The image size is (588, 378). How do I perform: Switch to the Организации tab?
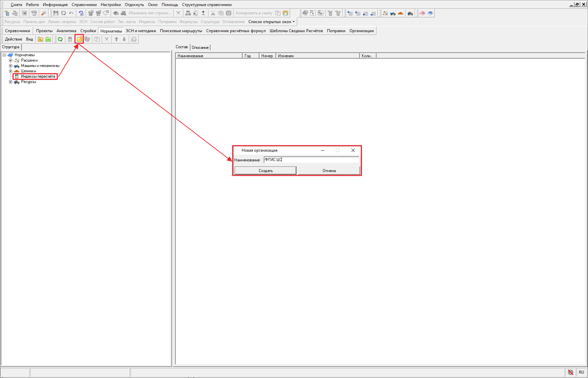pyautogui.click(x=361, y=31)
